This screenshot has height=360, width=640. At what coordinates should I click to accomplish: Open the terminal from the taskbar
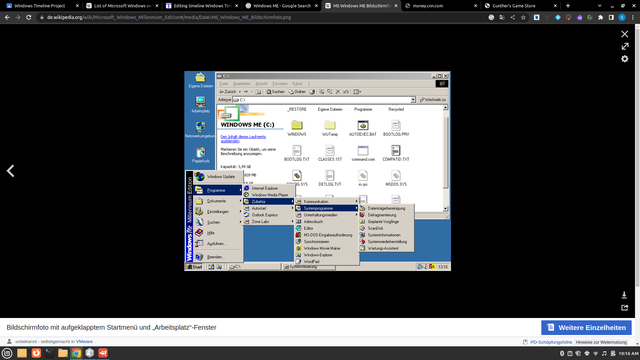49,353
